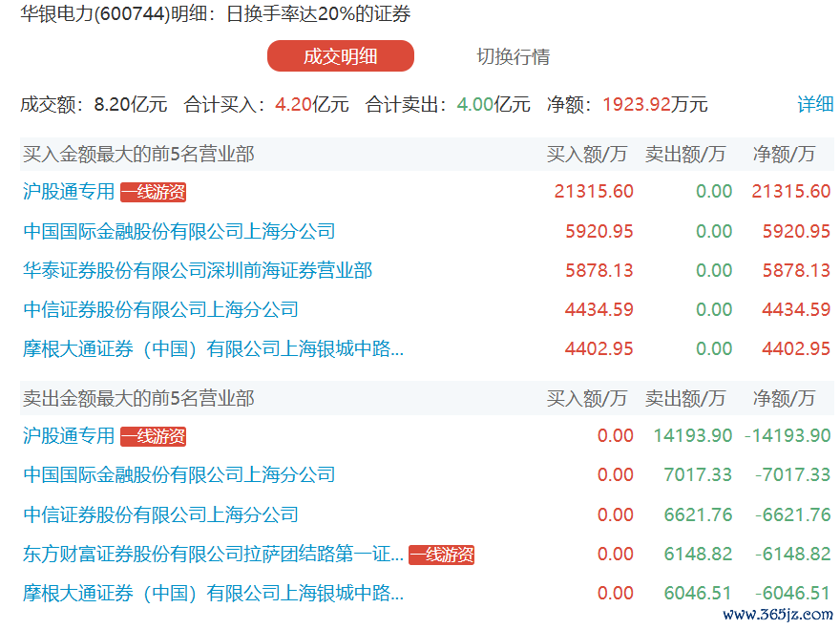Viewport: 840px width, 629px height.
Task: Open 中国国际金融上海分公司 in the sell list
Action: [x=178, y=474]
